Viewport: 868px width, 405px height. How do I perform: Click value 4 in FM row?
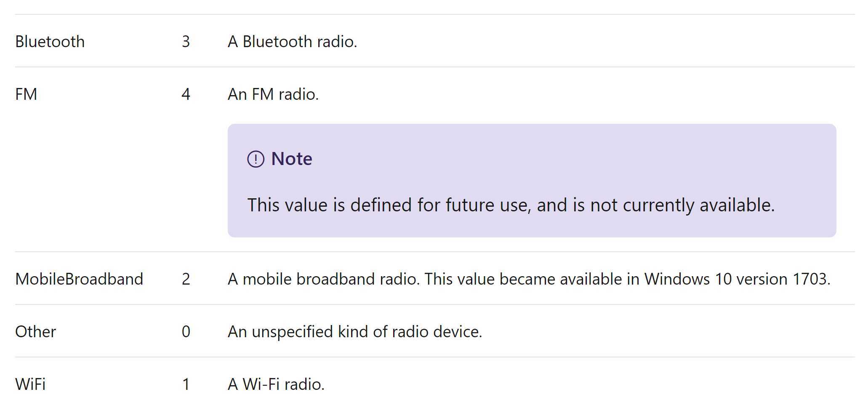click(186, 94)
